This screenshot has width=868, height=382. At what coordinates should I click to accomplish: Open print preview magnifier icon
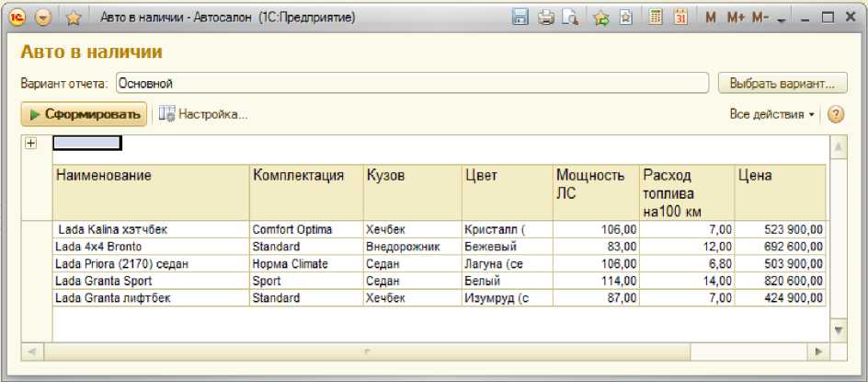click(570, 17)
